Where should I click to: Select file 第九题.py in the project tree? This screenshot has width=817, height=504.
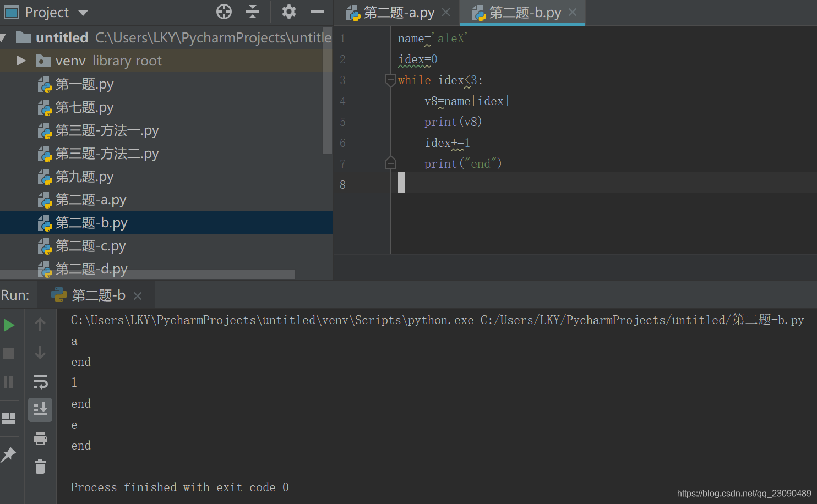(85, 177)
